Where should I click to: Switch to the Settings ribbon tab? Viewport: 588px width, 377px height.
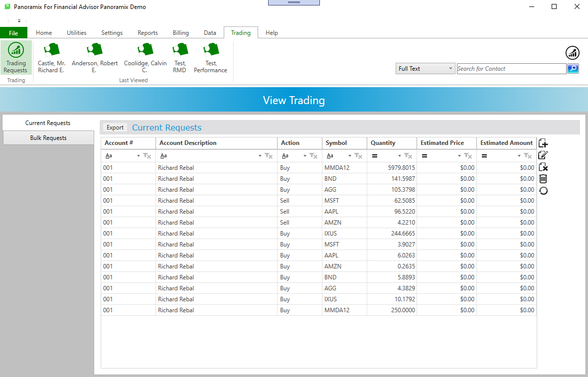(x=112, y=33)
